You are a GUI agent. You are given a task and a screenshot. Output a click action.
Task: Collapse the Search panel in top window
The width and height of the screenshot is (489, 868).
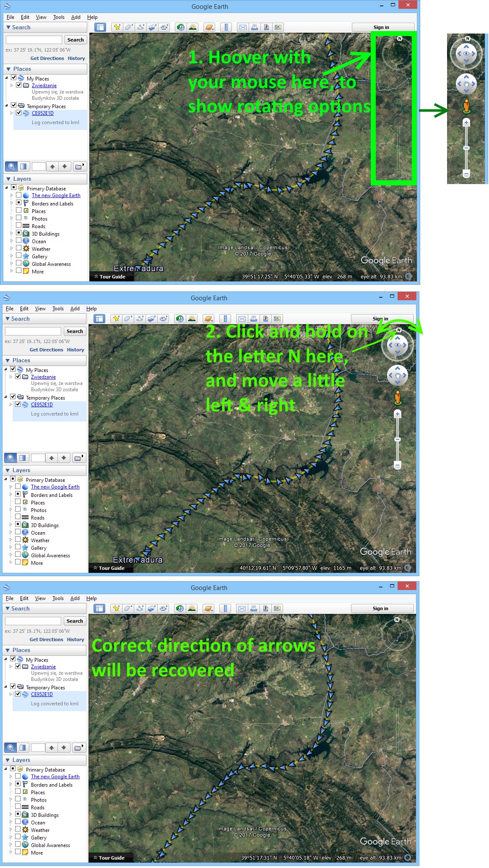click(8, 27)
